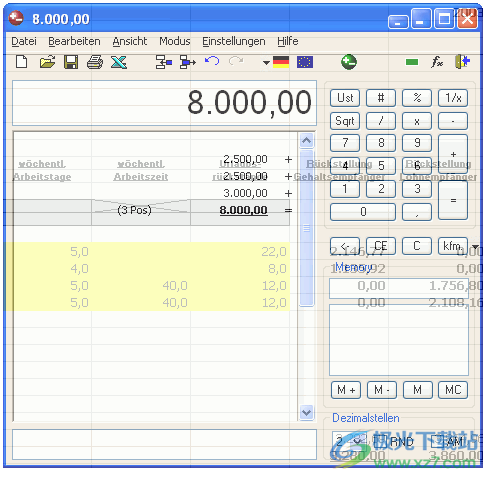Open the fx functions icon

tap(437, 62)
